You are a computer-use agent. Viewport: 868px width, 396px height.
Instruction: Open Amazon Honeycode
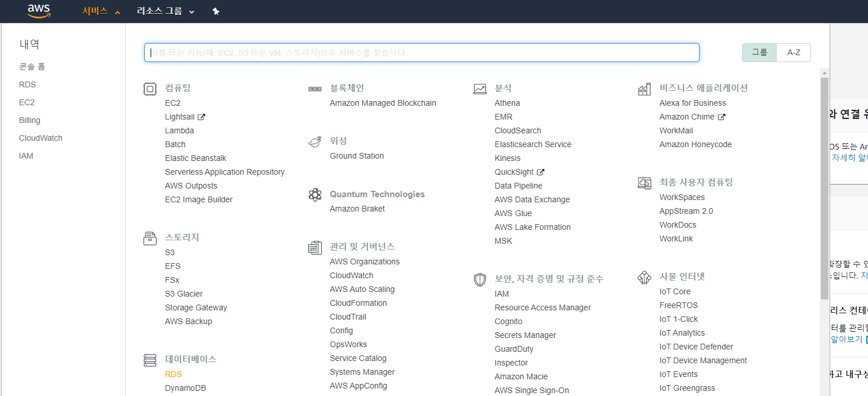click(x=696, y=144)
